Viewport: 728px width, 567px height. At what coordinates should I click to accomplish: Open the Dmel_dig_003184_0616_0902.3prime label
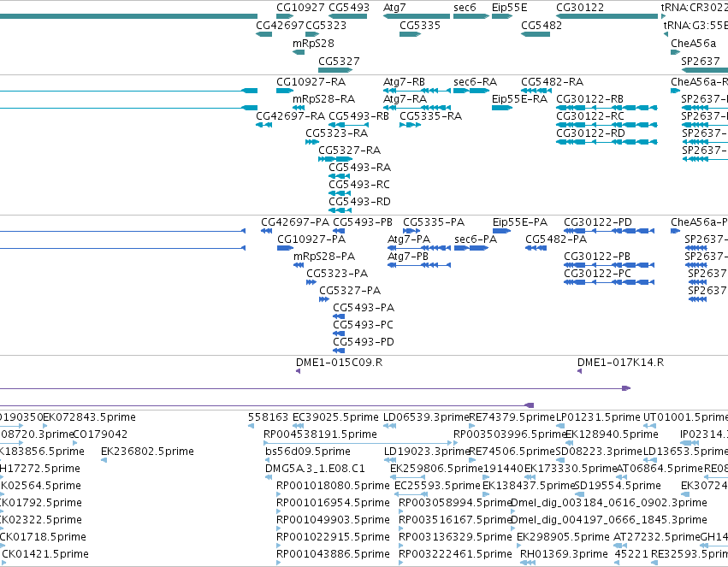(x=609, y=503)
